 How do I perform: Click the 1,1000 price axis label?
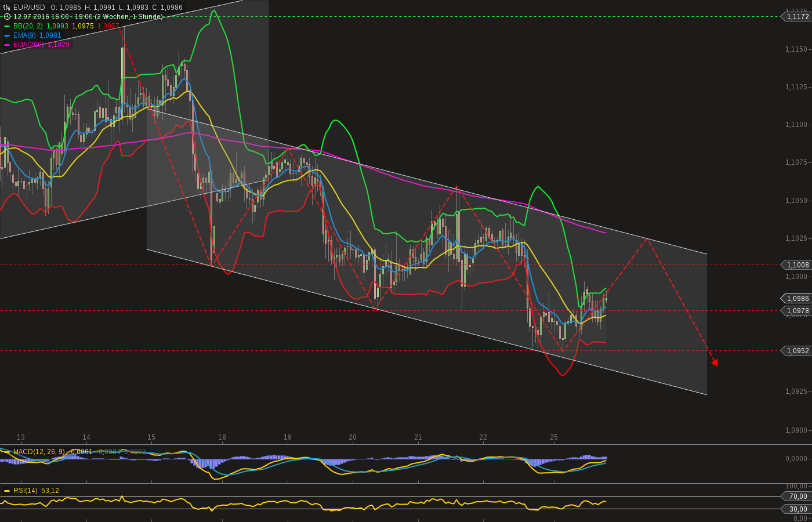[796, 277]
